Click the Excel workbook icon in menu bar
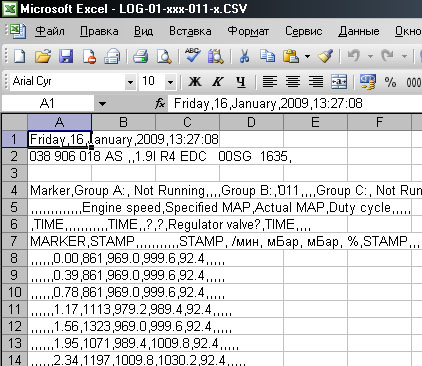 point(18,31)
